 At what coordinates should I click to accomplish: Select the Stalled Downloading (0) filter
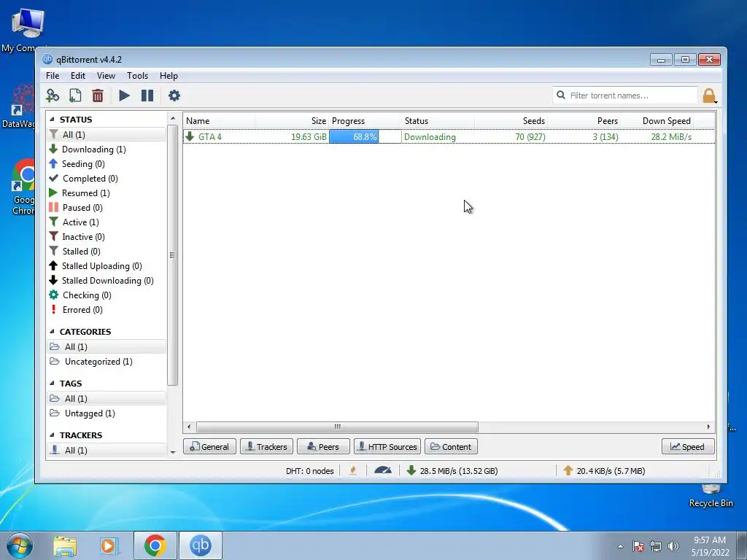pyautogui.click(x=107, y=281)
